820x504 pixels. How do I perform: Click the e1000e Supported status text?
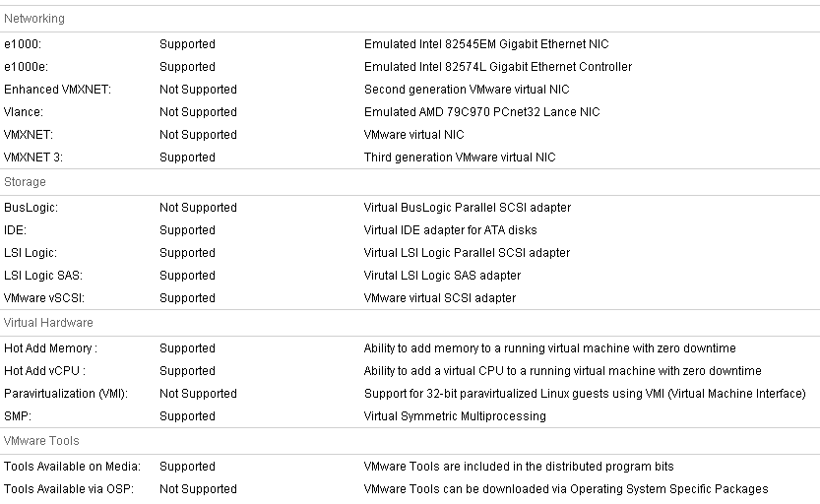click(187, 67)
